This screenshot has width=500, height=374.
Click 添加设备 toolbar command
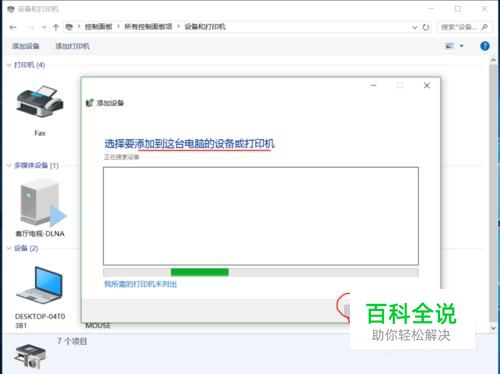pos(26,46)
